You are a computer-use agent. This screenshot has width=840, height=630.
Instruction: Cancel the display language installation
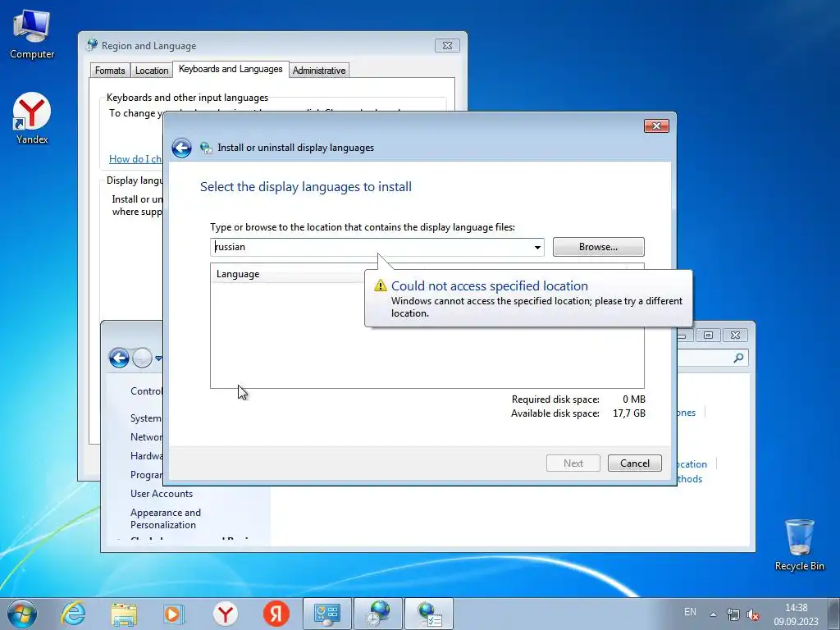[x=635, y=463]
